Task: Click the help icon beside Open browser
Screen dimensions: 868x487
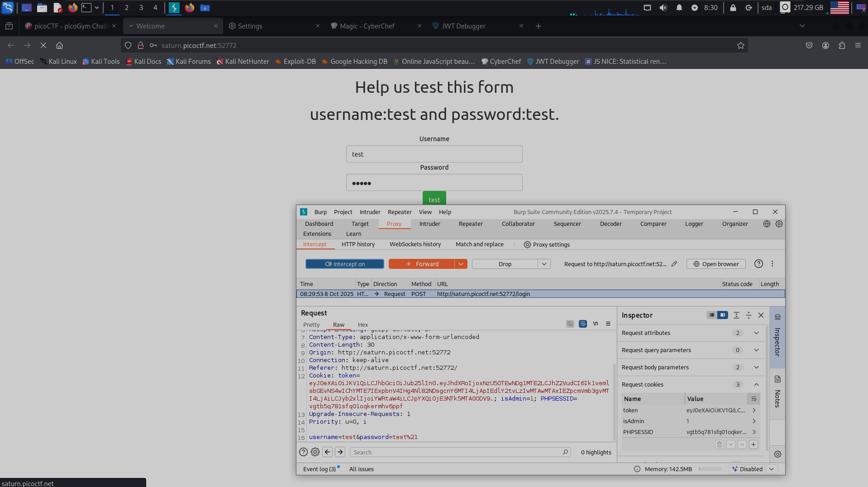Action: [758, 264]
